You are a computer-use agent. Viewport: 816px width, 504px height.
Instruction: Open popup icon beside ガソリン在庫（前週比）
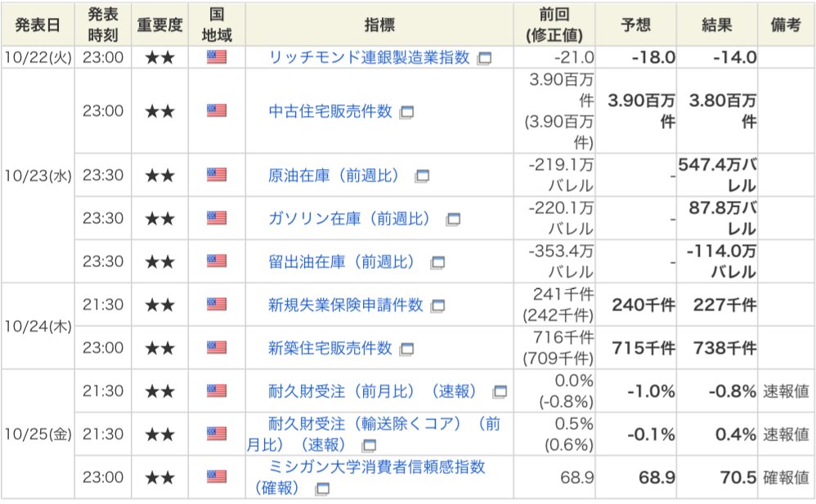[453, 220]
